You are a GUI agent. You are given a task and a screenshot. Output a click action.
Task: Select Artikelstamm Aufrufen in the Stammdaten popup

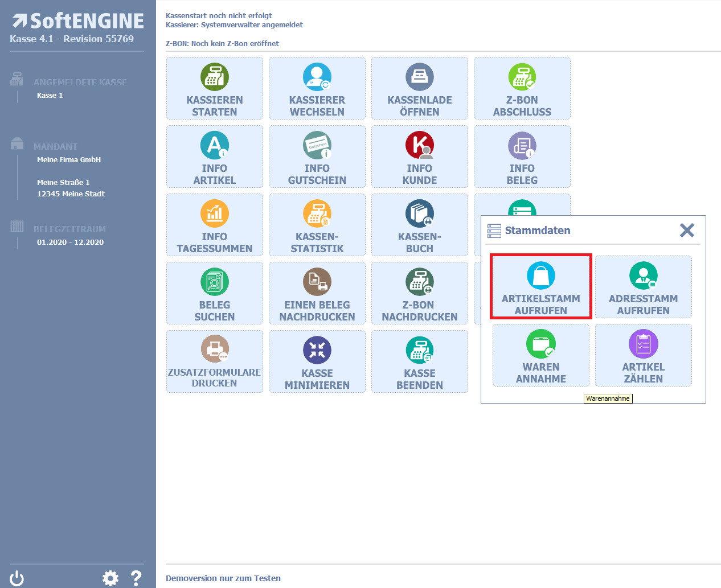point(541,286)
